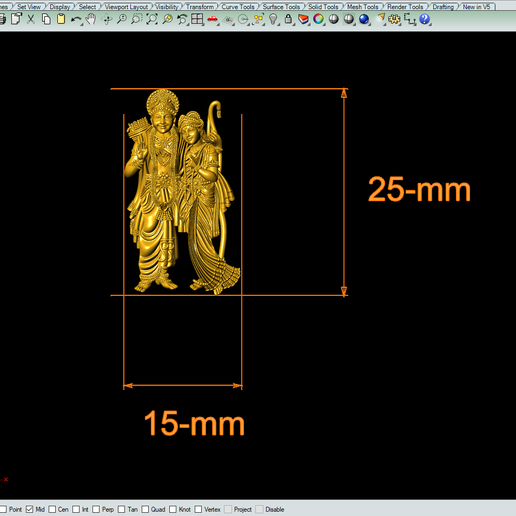Enable the Int object snap
Screen dimensions: 516x516
point(76,509)
